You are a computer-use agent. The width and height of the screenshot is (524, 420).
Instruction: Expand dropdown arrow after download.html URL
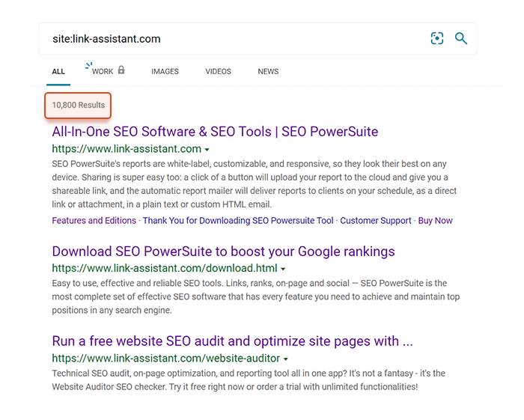click(x=283, y=269)
